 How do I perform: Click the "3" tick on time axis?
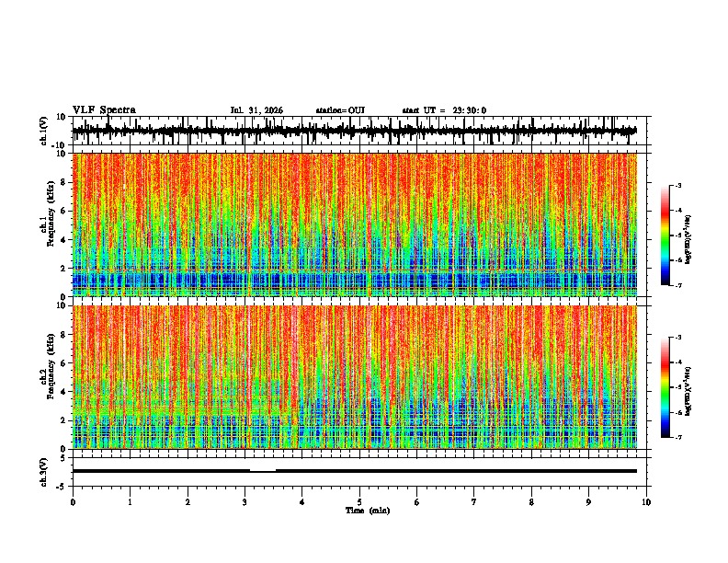click(245, 502)
